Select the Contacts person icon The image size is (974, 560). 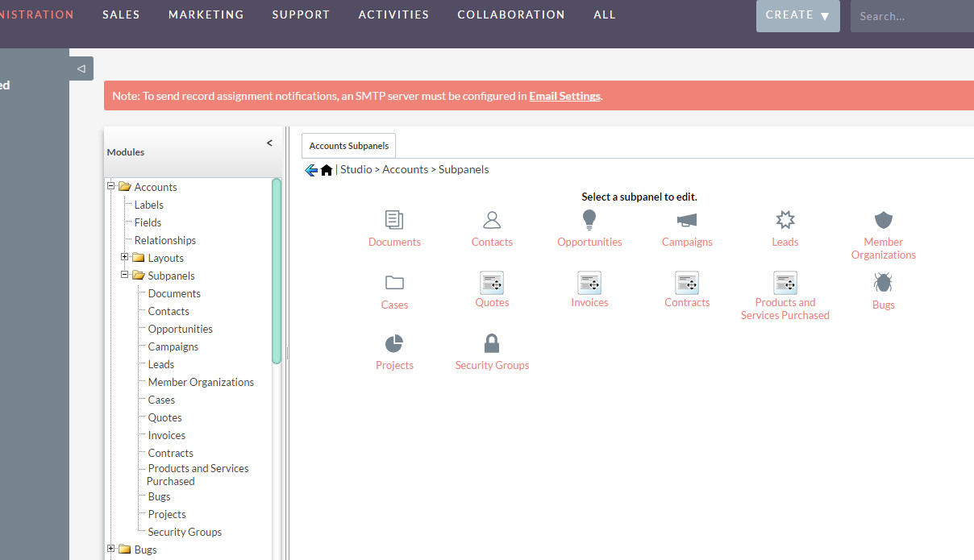click(492, 220)
